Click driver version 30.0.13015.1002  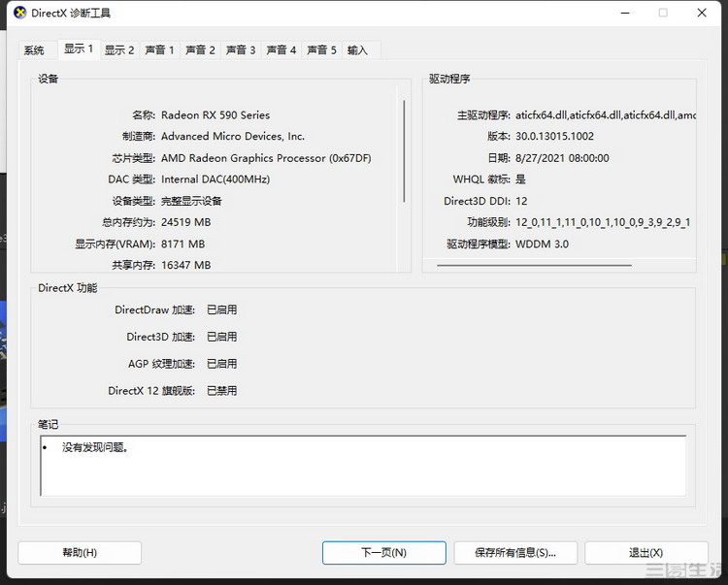pyautogui.click(x=554, y=137)
